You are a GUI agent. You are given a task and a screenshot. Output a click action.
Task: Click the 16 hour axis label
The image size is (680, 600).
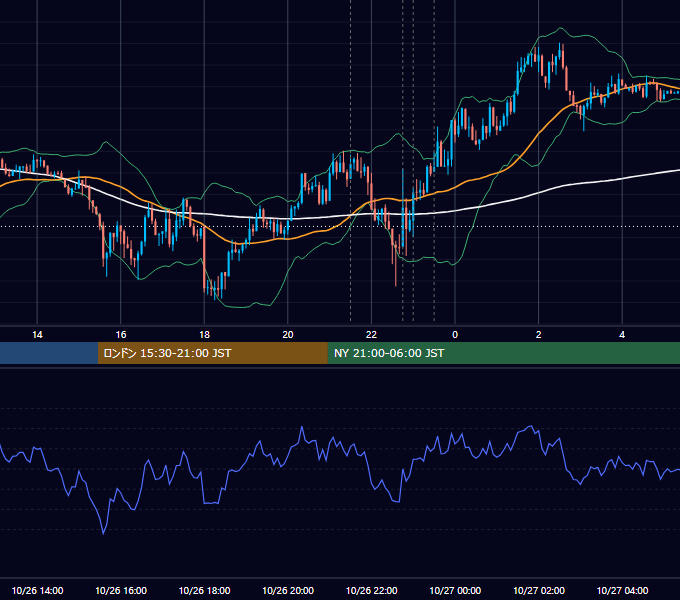point(121,335)
